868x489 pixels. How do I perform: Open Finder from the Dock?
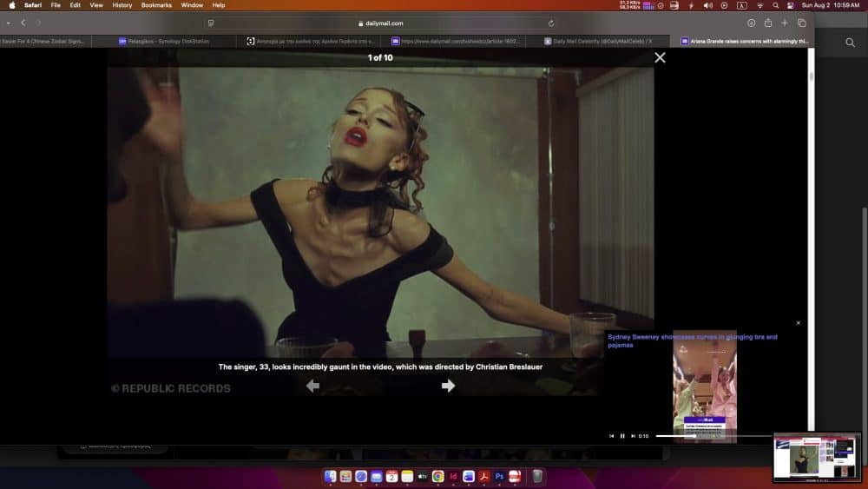[331, 476]
